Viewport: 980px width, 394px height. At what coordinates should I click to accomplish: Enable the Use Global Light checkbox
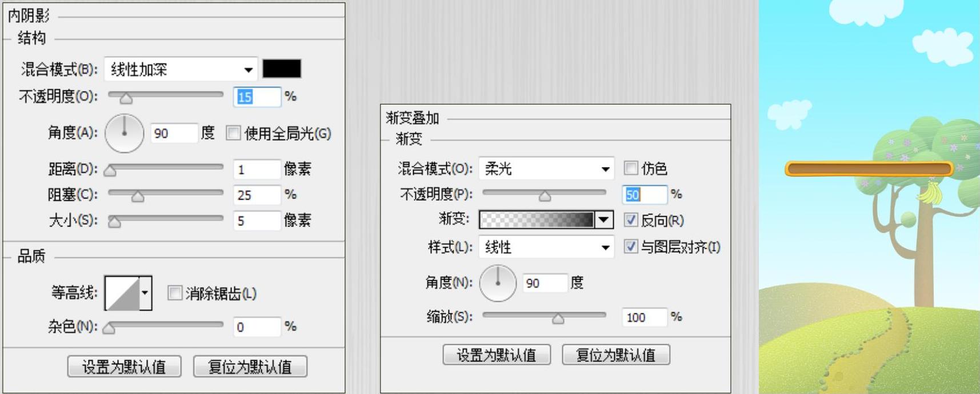click(233, 133)
